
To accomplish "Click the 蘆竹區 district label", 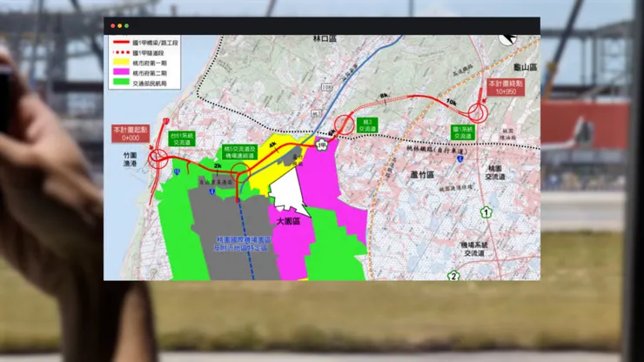I will (x=422, y=175).
